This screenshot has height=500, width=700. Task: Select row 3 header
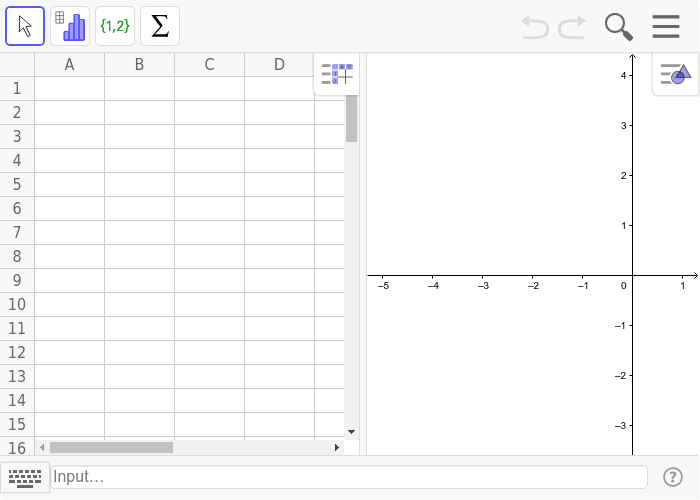pos(17,137)
